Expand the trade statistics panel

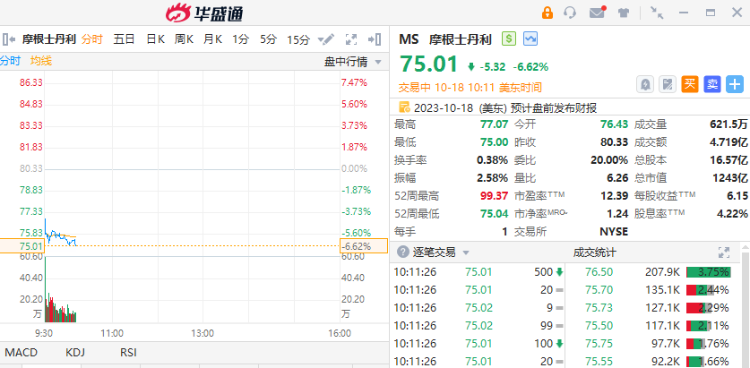coord(724,252)
